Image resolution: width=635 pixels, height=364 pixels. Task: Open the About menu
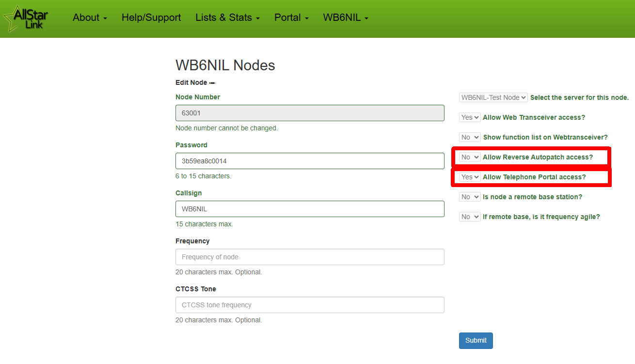(90, 17)
